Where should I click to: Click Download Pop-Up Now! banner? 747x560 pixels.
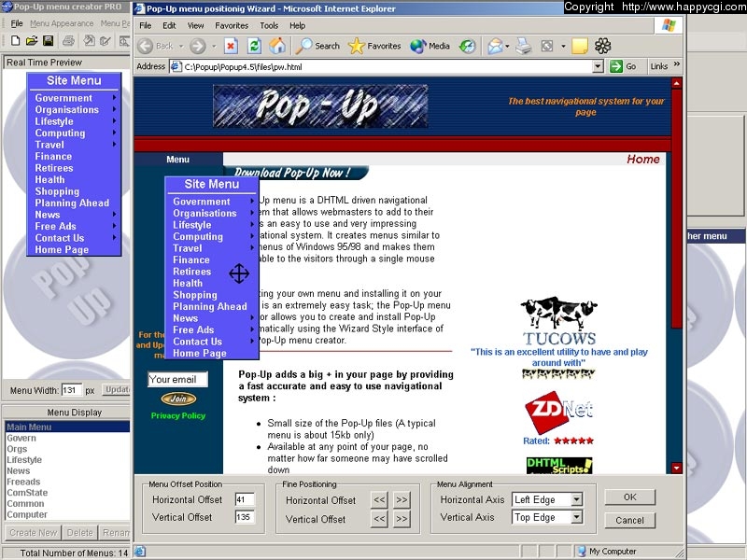(295, 173)
